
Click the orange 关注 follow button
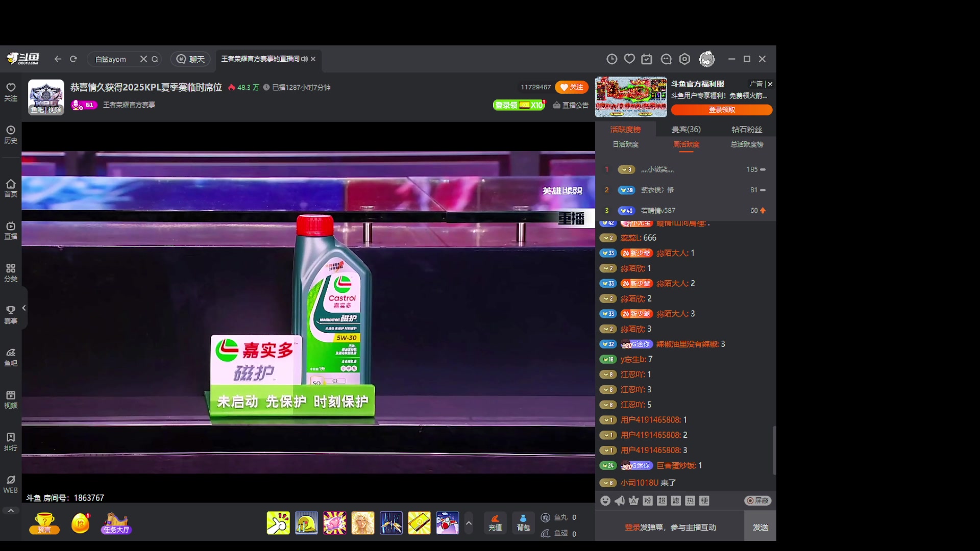click(572, 87)
